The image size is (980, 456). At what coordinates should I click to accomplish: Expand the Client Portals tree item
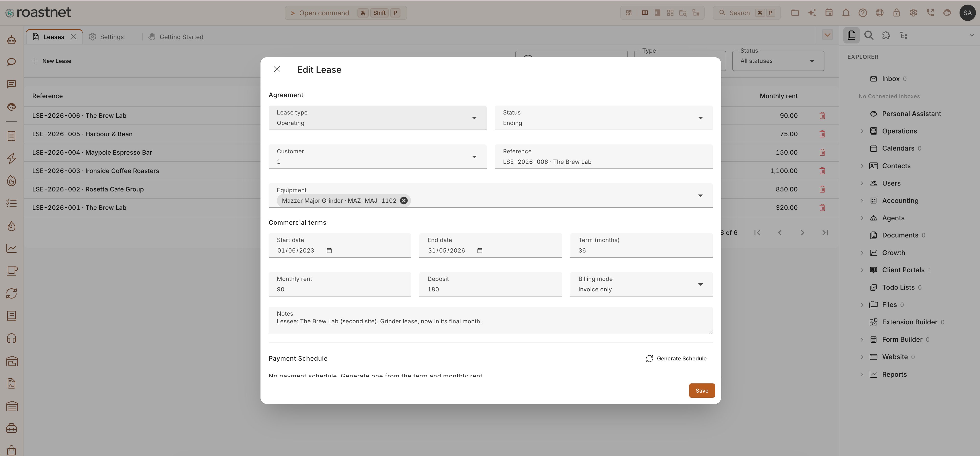(x=862, y=270)
